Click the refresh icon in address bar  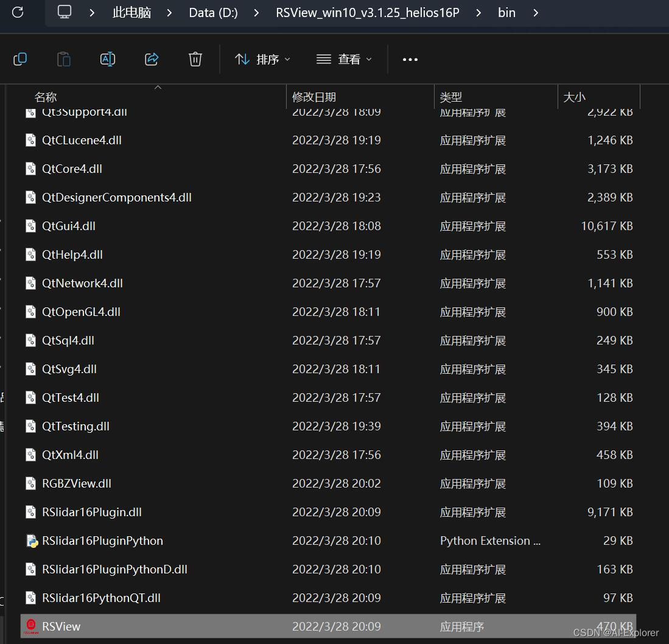[x=18, y=12]
